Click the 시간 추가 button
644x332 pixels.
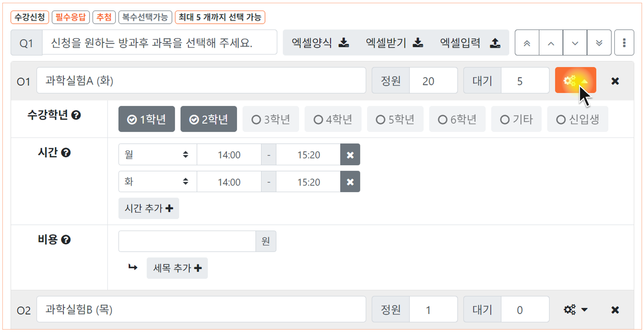point(149,208)
